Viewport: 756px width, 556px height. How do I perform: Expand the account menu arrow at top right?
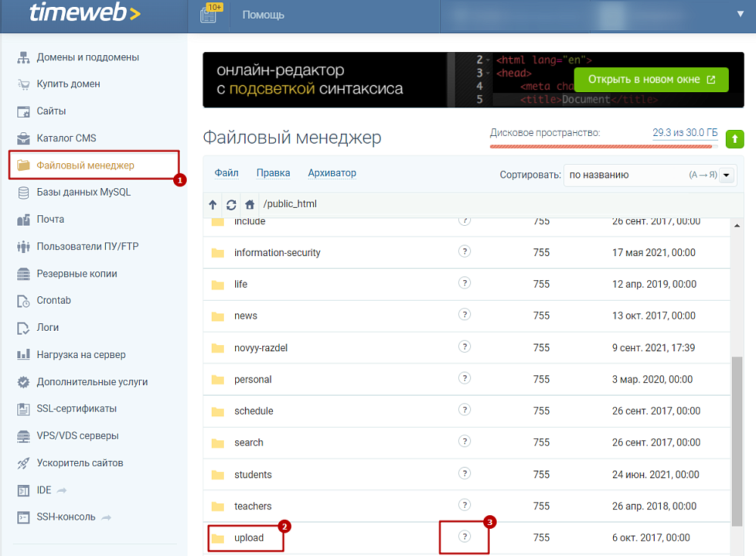[x=740, y=14]
